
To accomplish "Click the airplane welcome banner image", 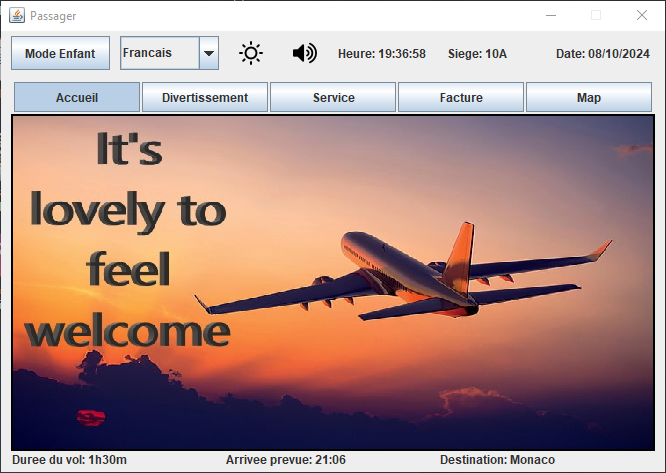I will pyautogui.click(x=333, y=282).
